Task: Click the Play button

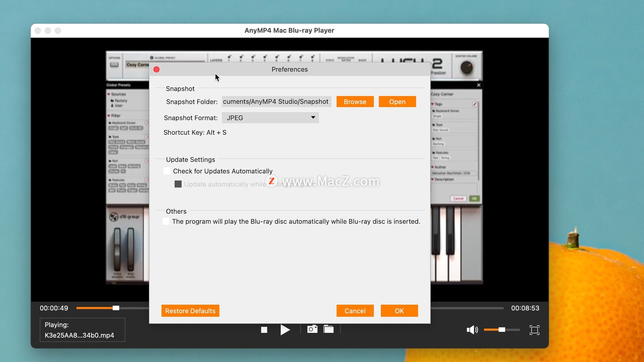Action: click(285, 330)
